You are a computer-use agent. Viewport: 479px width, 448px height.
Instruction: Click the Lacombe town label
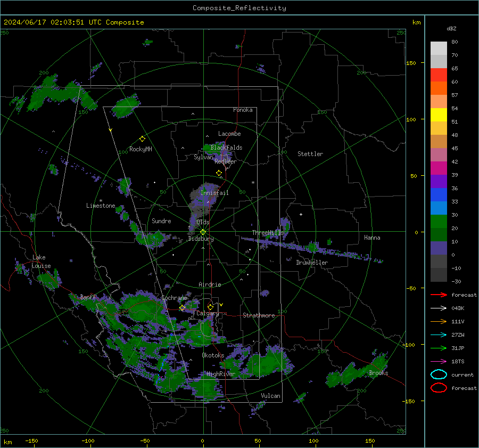click(229, 134)
